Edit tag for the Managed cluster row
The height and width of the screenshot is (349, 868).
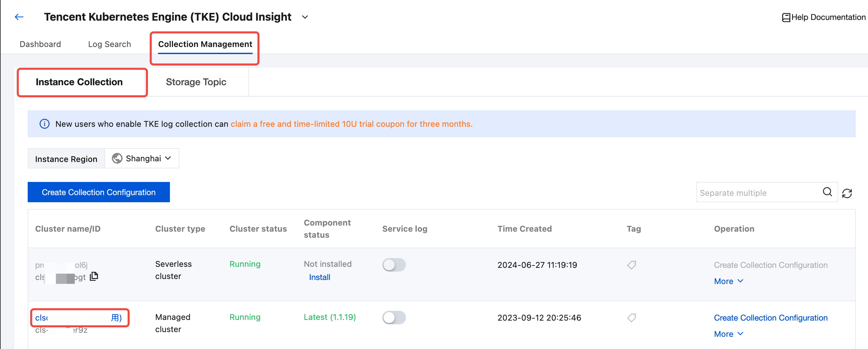pos(632,318)
